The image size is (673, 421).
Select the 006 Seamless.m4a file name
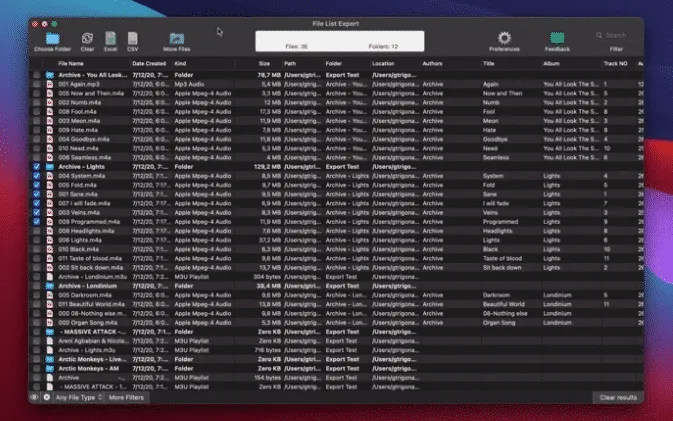85,157
